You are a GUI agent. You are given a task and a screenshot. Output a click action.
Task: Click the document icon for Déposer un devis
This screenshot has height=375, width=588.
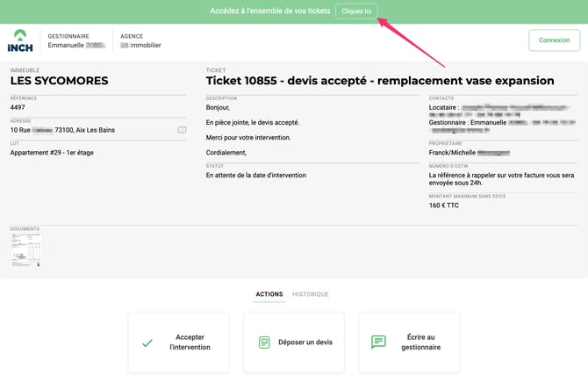(x=264, y=343)
